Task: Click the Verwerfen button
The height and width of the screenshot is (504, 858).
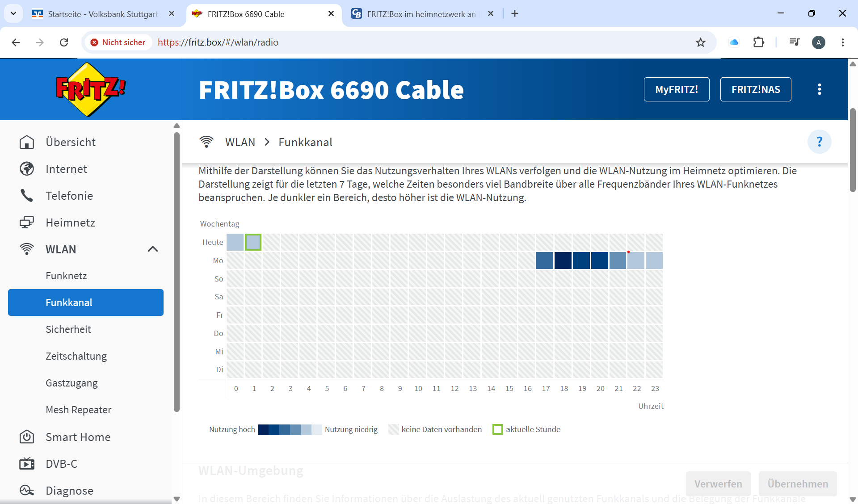Action: (718, 484)
